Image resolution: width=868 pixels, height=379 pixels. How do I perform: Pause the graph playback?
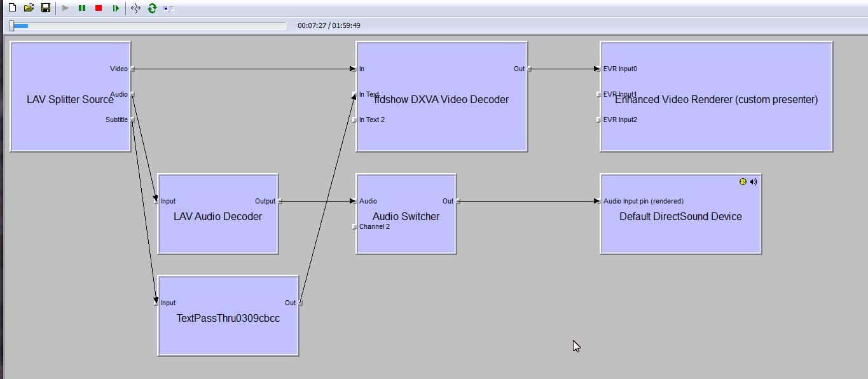82,8
